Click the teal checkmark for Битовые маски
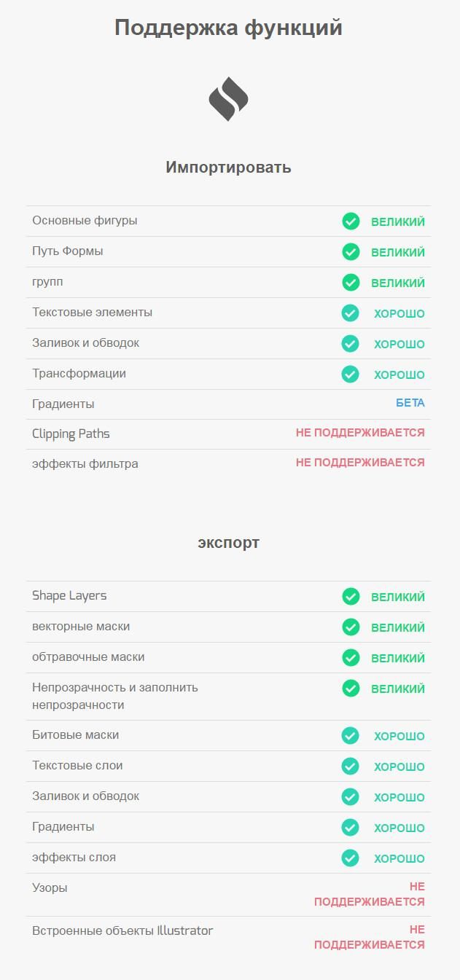Image resolution: width=460 pixels, height=980 pixels. point(351,735)
